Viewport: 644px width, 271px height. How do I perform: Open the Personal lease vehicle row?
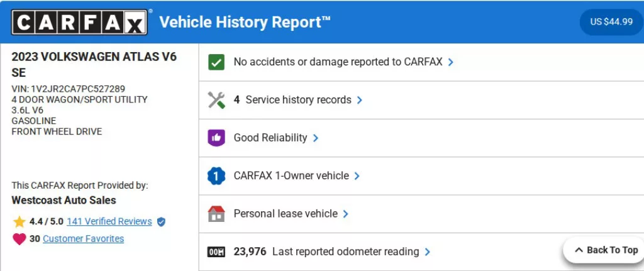(286, 214)
